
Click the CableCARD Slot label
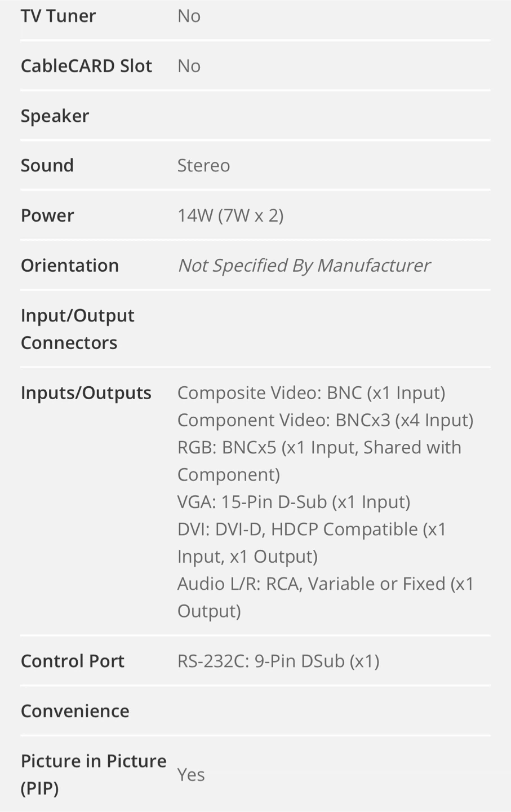(x=86, y=66)
